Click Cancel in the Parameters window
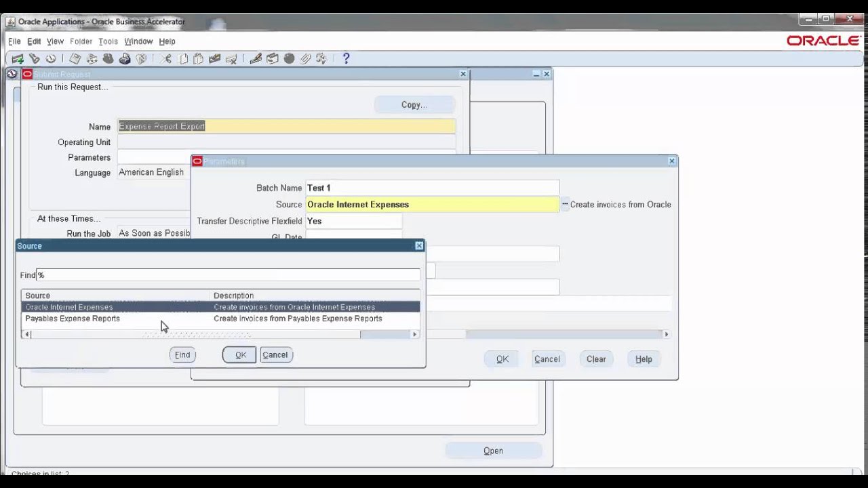 pyautogui.click(x=547, y=359)
